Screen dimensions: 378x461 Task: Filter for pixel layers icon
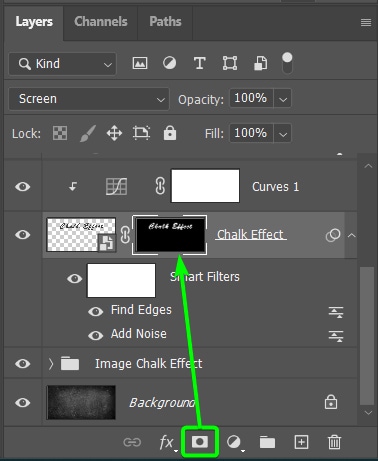(140, 63)
